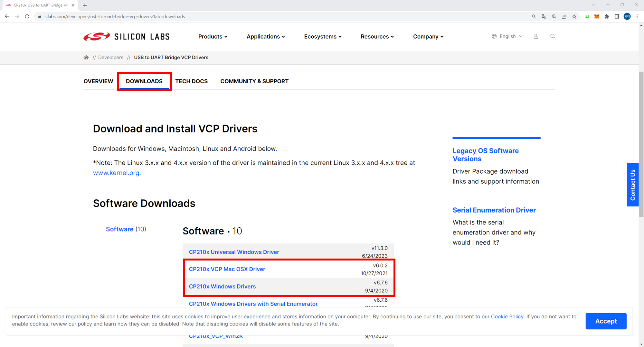This screenshot has height=347, width=644.
Task: Expand the Company menu
Action: [428, 37]
